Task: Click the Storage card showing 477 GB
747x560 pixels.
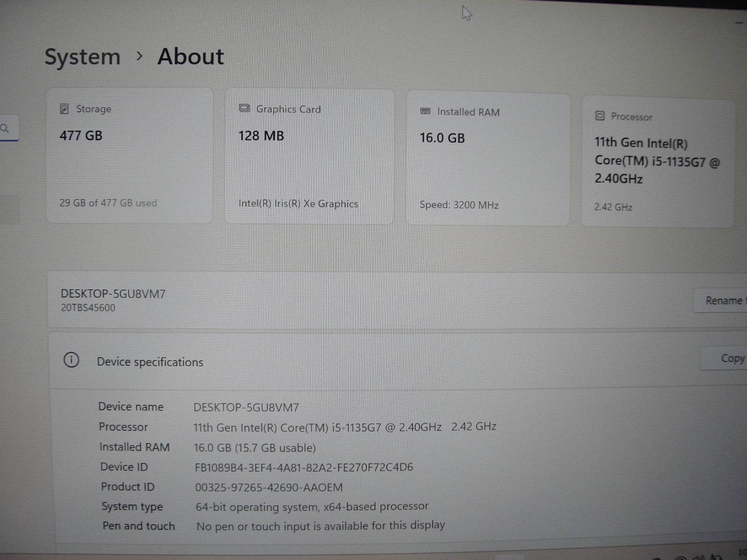Action: (129, 155)
